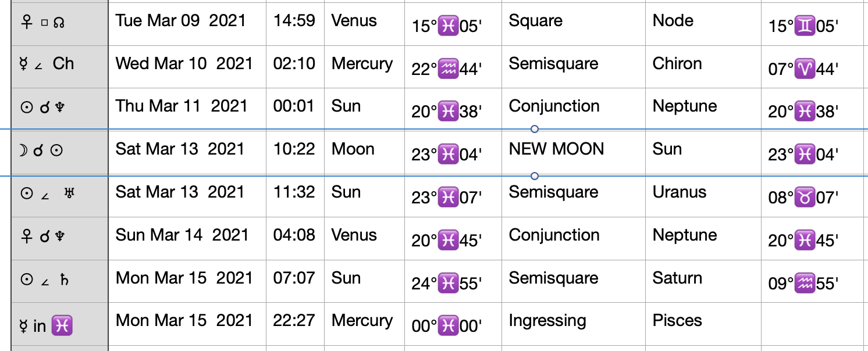Click the Sun semisquare Saturn glyph cell

(x=60, y=280)
